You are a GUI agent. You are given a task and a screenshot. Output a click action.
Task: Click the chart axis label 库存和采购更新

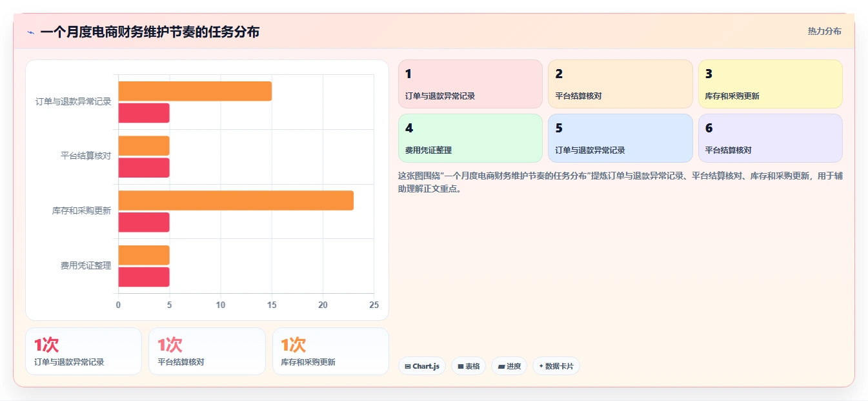point(82,211)
